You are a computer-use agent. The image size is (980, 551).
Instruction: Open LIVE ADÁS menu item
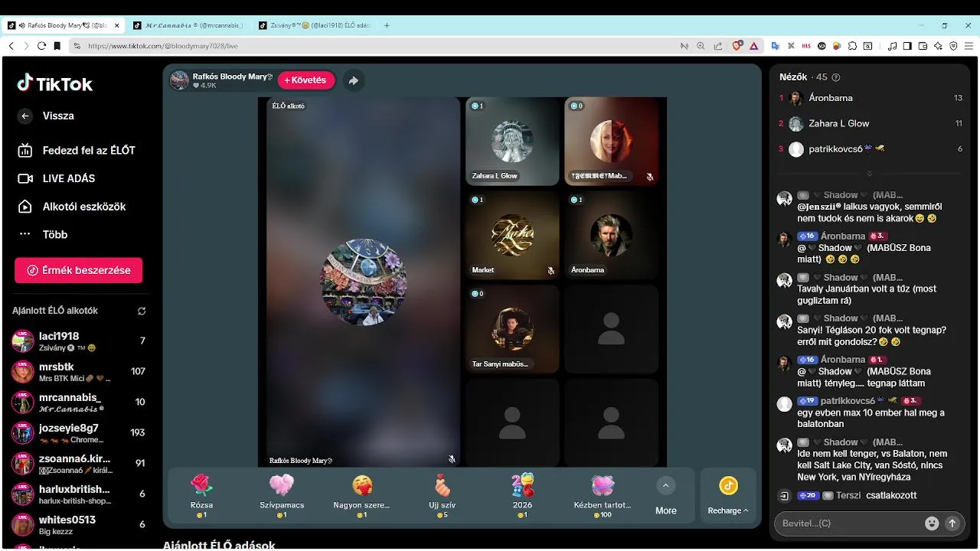pyautogui.click(x=57, y=178)
